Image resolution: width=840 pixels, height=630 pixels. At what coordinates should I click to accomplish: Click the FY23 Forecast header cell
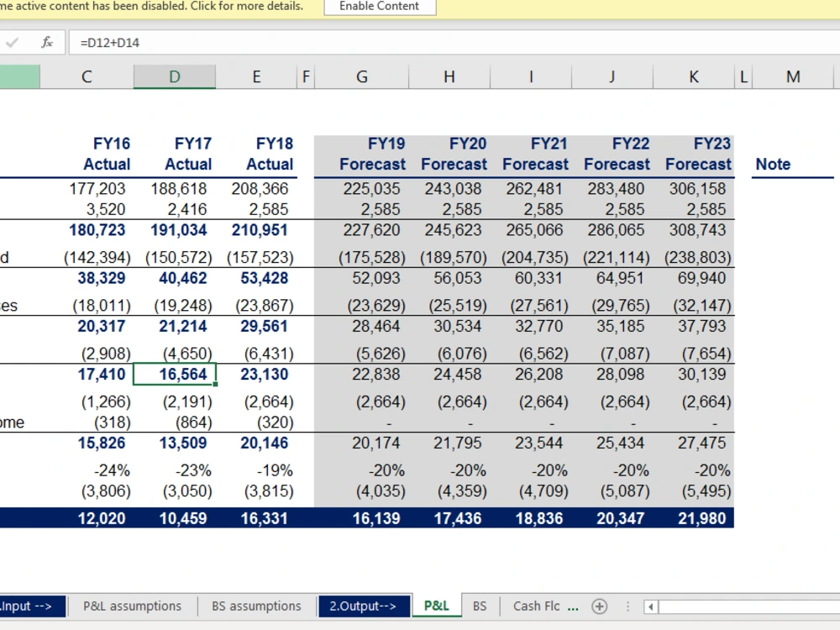(698, 154)
